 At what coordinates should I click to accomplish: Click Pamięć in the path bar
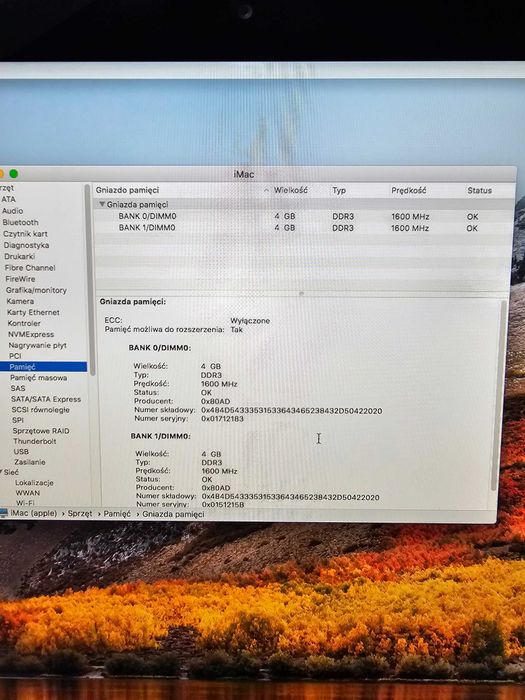coord(117,514)
